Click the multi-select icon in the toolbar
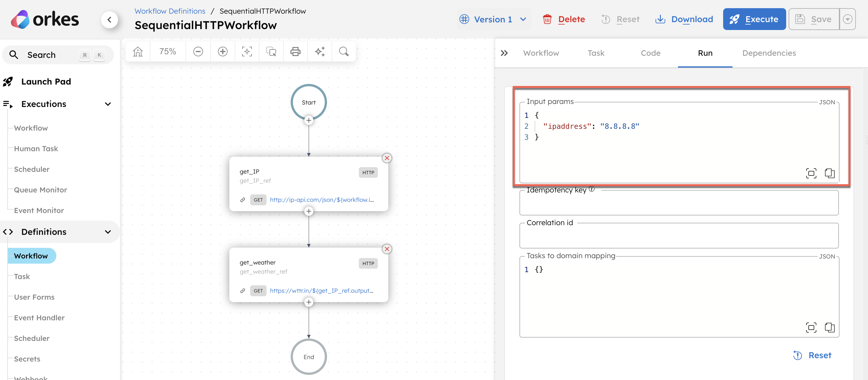 (x=271, y=52)
